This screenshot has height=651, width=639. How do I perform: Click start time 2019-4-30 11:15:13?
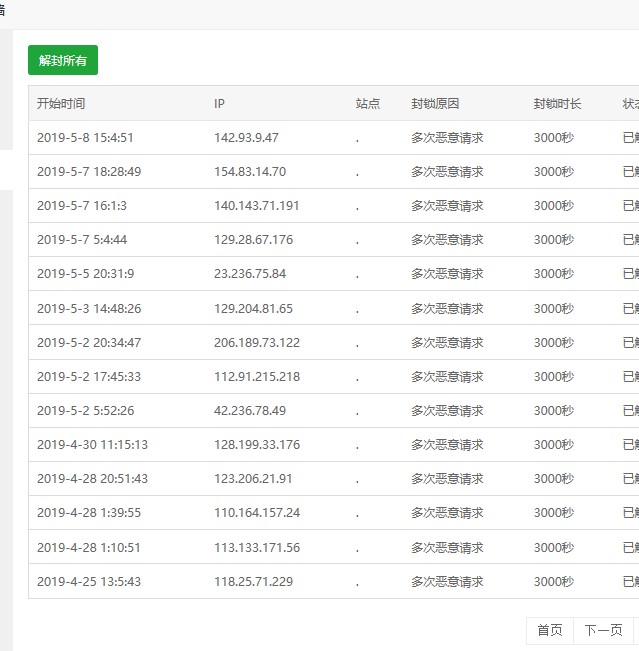pos(92,445)
